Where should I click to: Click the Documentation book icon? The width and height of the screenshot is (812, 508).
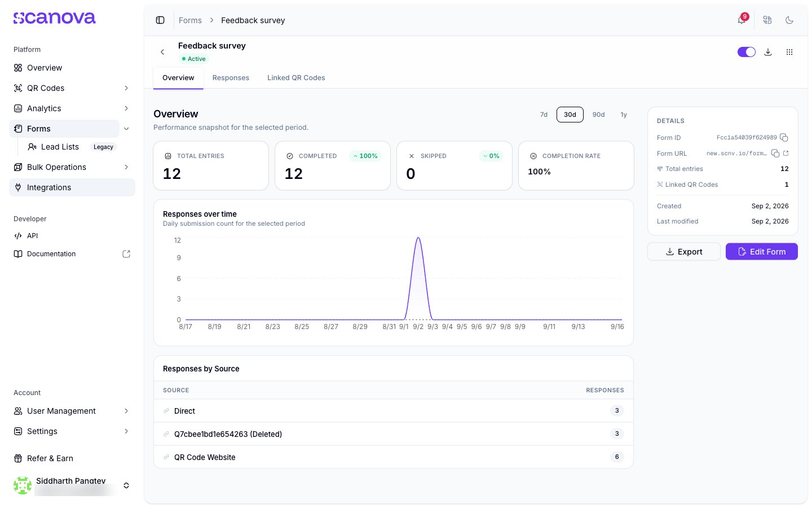18,254
